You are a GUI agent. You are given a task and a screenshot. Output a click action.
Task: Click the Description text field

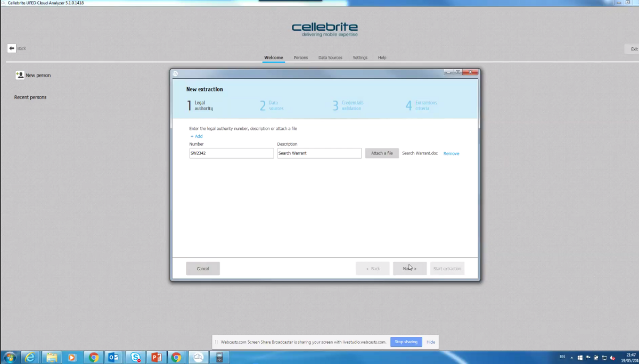319,153
